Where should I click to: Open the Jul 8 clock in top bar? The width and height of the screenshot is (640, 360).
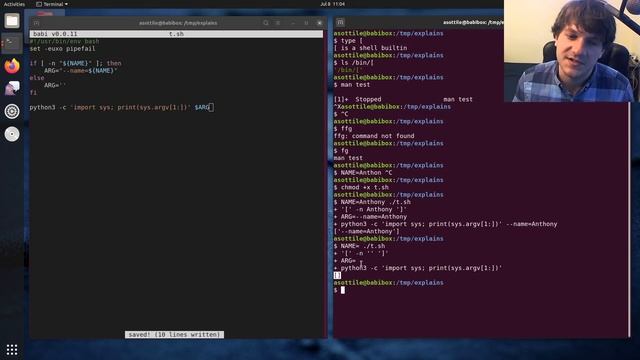point(332,4)
